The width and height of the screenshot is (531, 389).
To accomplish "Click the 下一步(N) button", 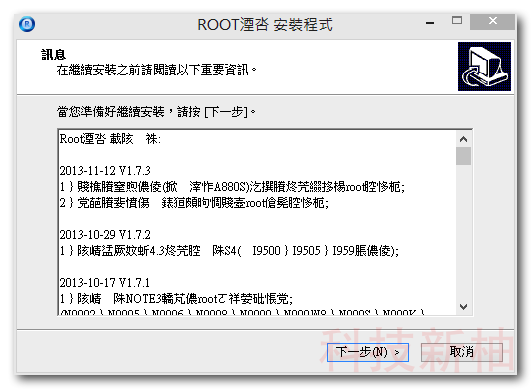I will coord(368,352).
